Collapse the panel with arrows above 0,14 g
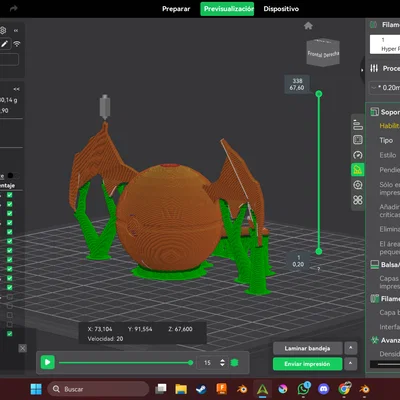 click(x=16, y=89)
